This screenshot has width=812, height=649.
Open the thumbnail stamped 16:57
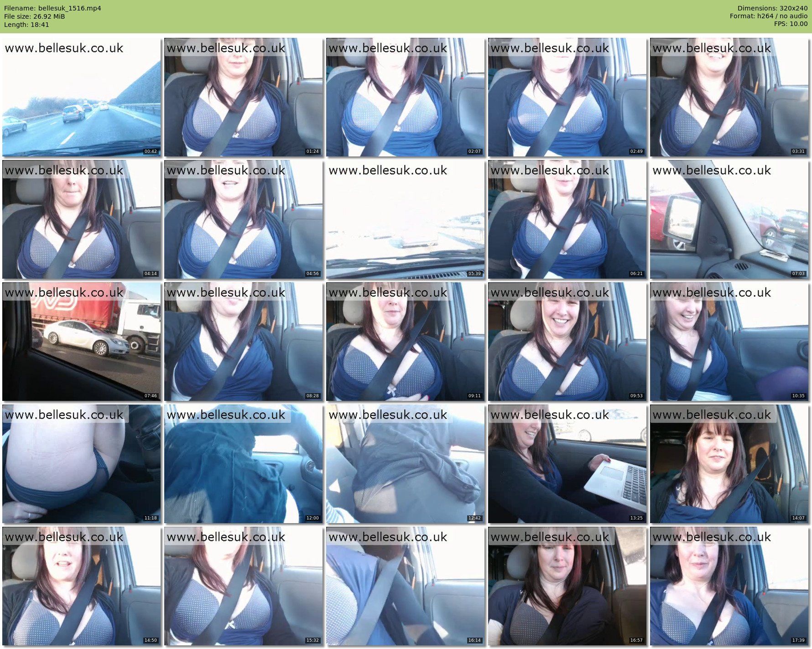(x=567, y=586)
